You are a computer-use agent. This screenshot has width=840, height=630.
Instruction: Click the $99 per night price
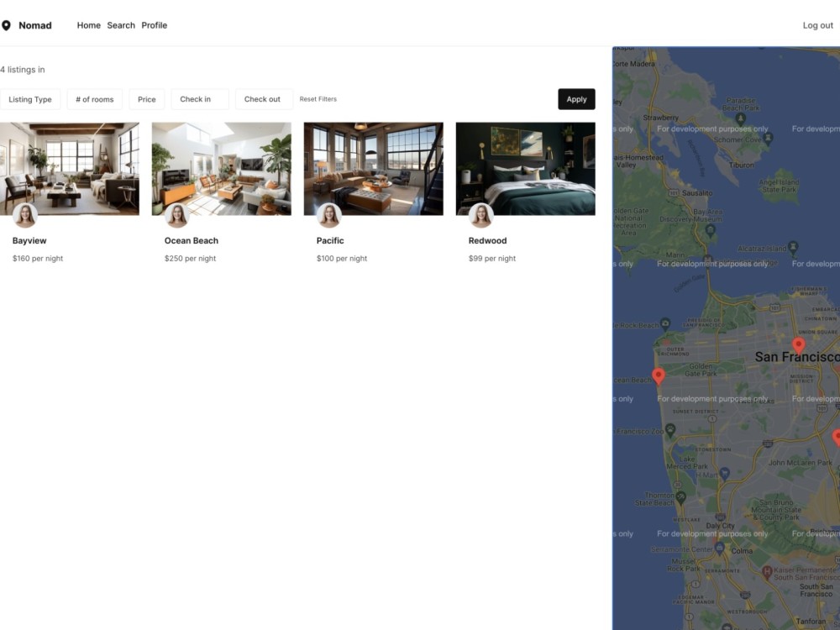point(492,258)
